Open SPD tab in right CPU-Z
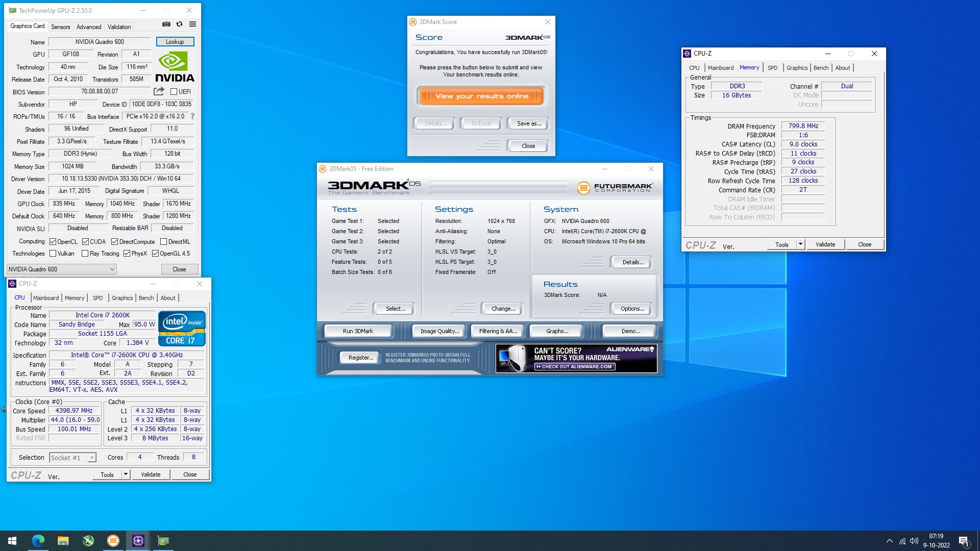The image size is (980, 551). [x=772, y=68]
